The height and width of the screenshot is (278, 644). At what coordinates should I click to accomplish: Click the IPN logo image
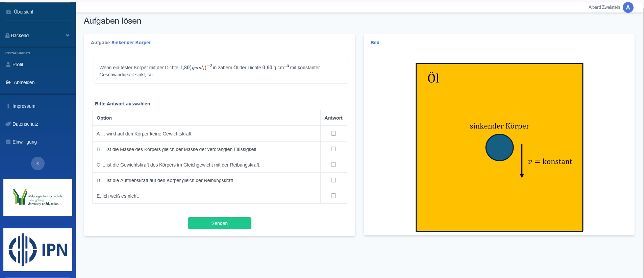[x=38, y=250]
